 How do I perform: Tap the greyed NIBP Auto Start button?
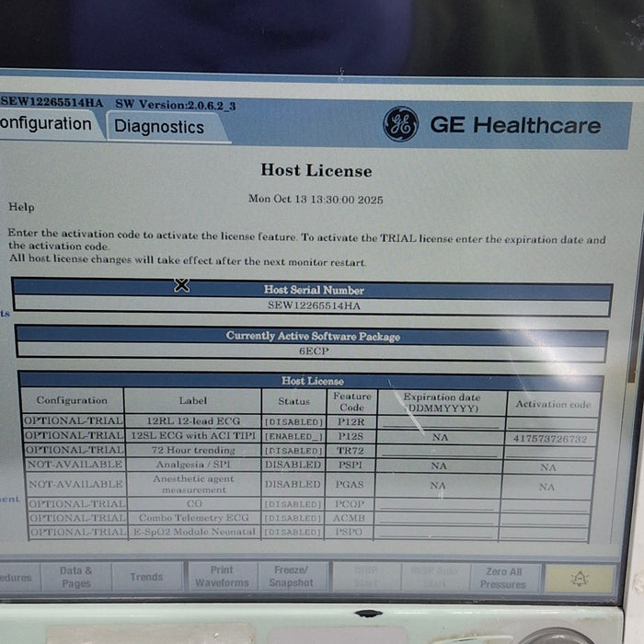coord(434,577)
